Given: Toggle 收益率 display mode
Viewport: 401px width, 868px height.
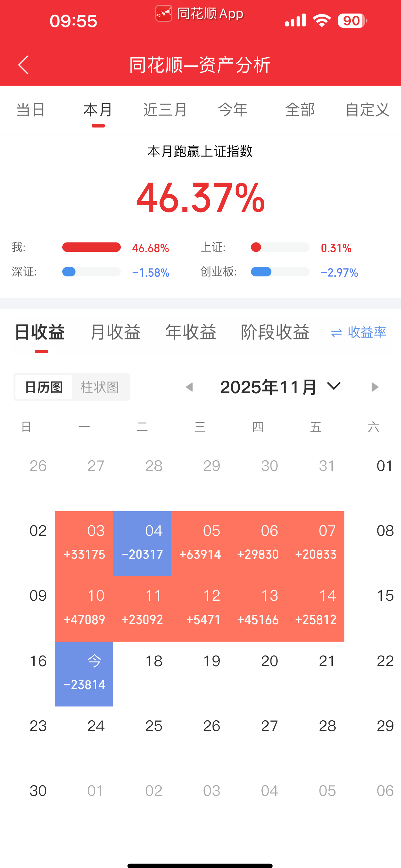Looking at the screenshot, I should (x=359, y=332).
